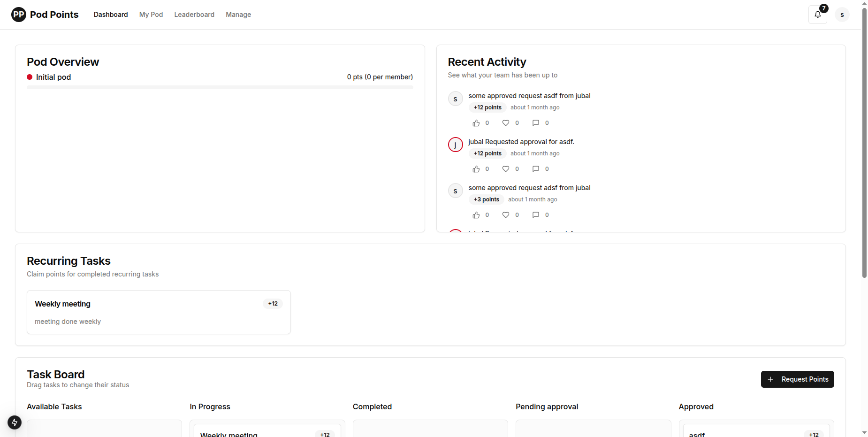Open the user avatar menu 's'
868x437 pixels.
842,15
